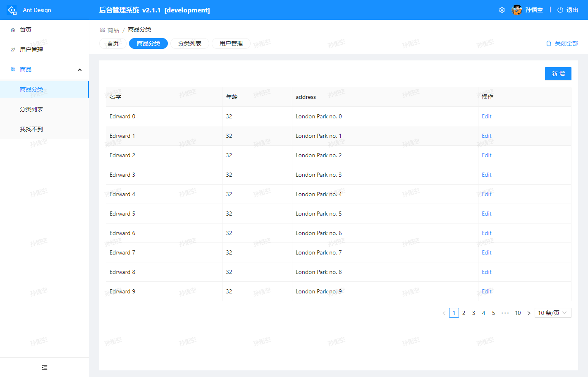Click the breadcrumb 商品 grid icon
Screen dimensions: 588x377
click(x=103, y=30)
